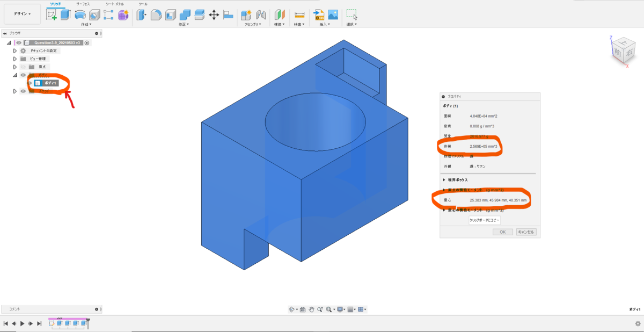Click the Zoom navigation icon

click(x=320, y=309)
